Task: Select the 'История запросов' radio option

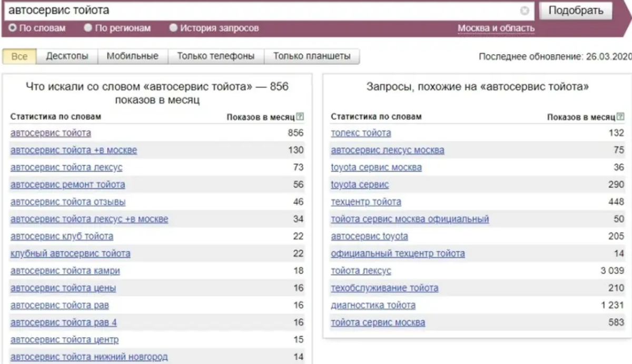Action: pyautogui.click(x=214, y=28)
